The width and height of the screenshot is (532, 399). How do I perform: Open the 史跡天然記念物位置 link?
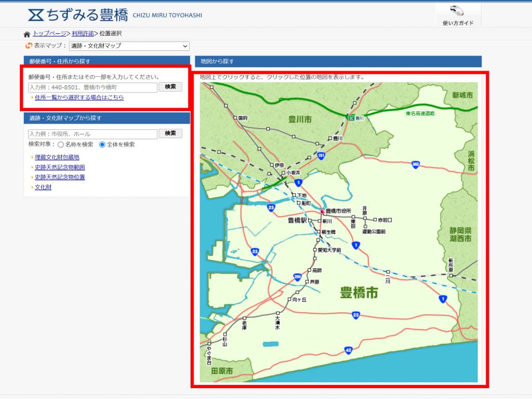[x=60, y=177]
